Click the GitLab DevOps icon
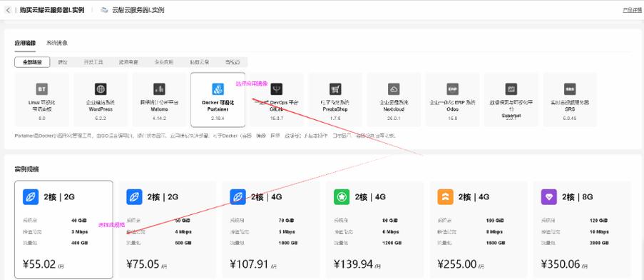This screenshot has width=644, height=280. [x=277, y=89]
